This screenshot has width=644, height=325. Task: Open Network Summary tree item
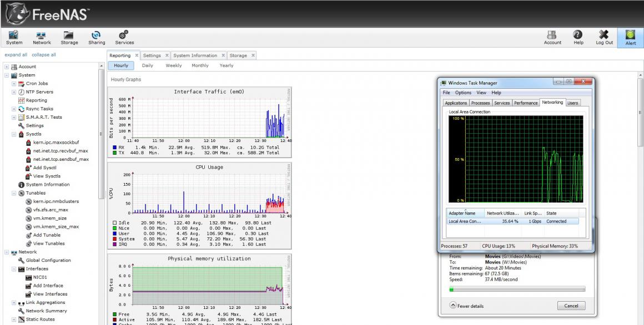pos(46,311)
